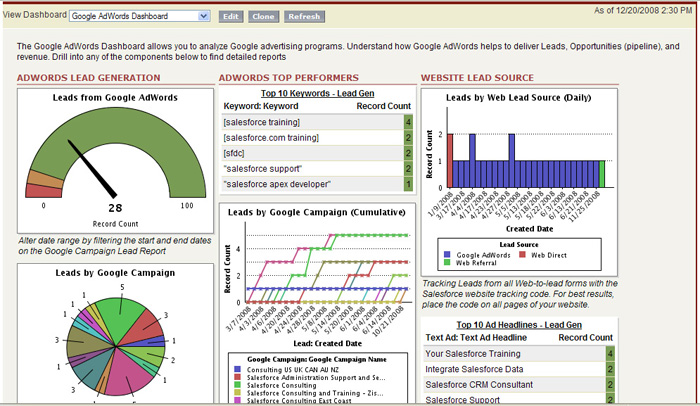
Task: Select the [sfdc] keyword row
Action: [x=317, y=153]
